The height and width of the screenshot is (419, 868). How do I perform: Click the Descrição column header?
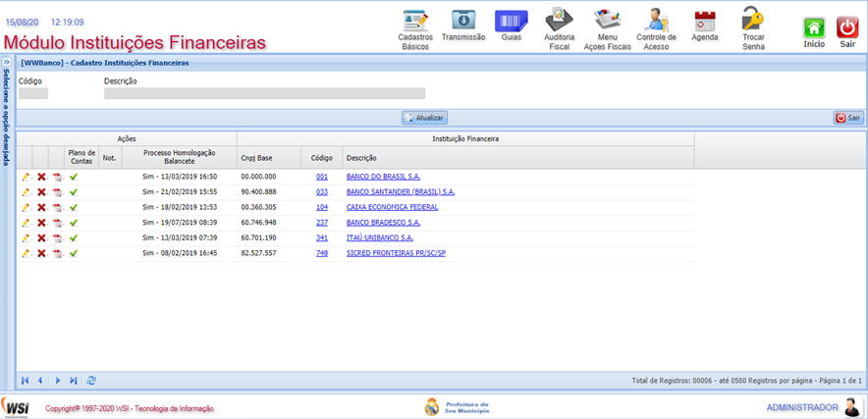point(518,158)
